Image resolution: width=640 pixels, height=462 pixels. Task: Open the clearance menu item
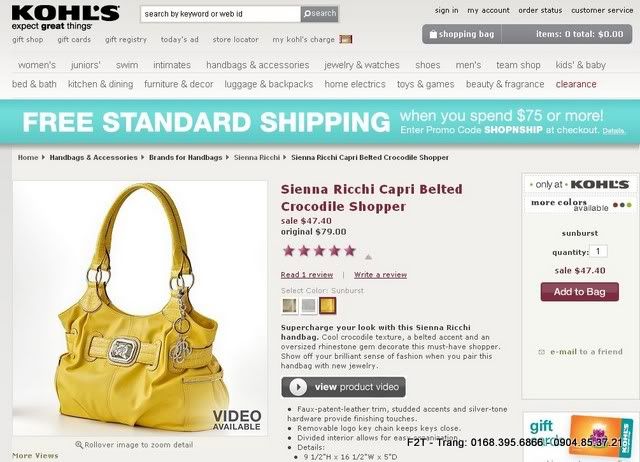[x=576, y=84]
